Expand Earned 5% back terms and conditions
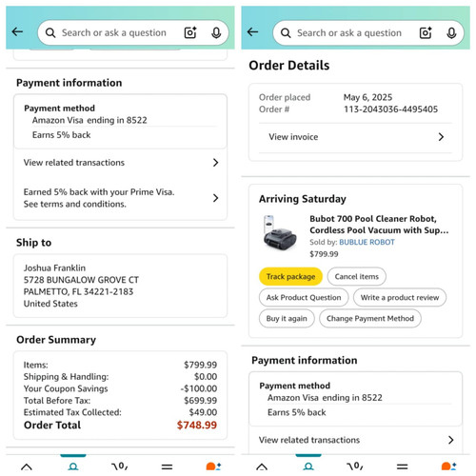476x476 pixels. (x=121, y=198)
